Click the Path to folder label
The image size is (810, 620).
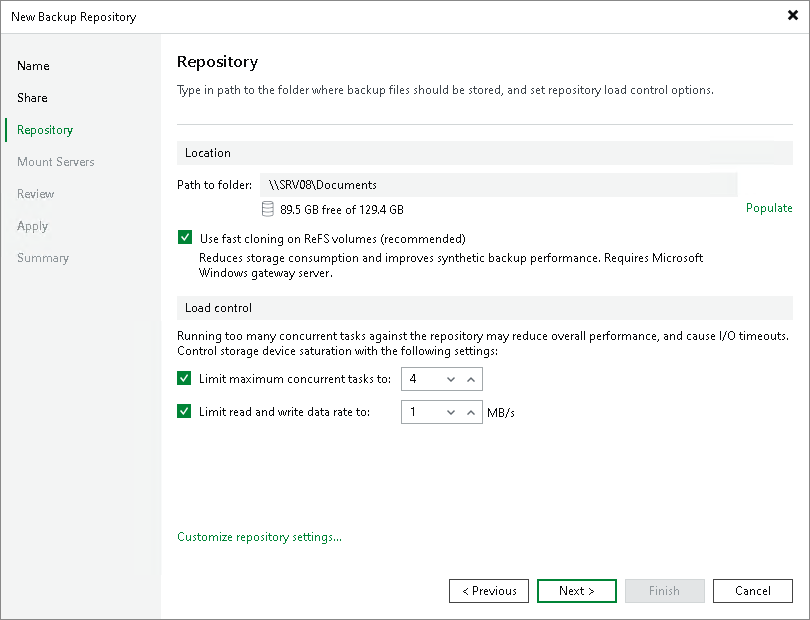[x=214, y=185]
